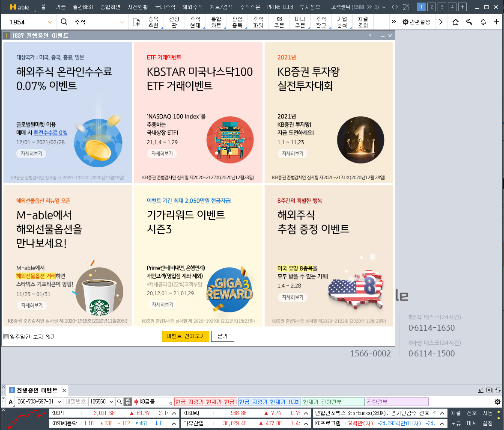The height and width of the screenshot is (430, 504).
Task: Check 일주일간 보지 않기 checkbox
Action: [x=6, y=337]
